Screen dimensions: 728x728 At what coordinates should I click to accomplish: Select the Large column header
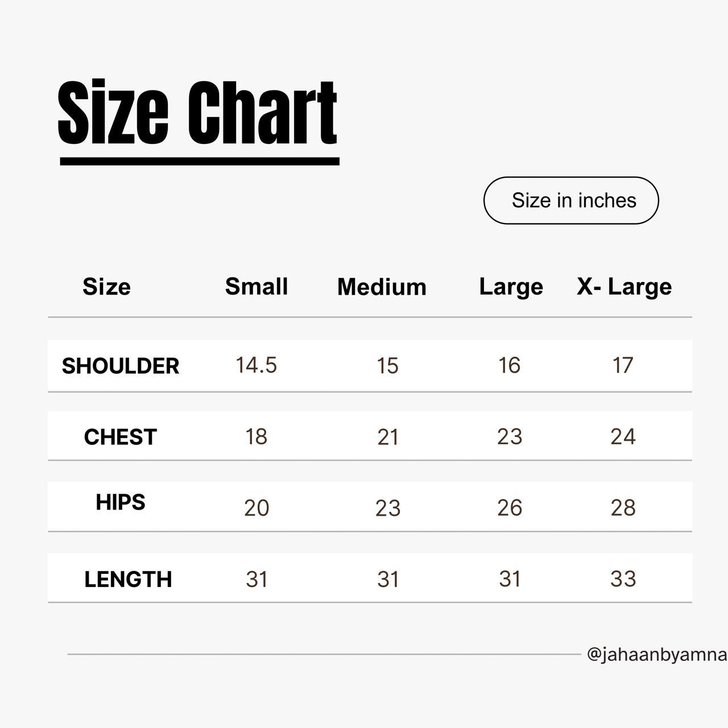[x=511, y=287]
